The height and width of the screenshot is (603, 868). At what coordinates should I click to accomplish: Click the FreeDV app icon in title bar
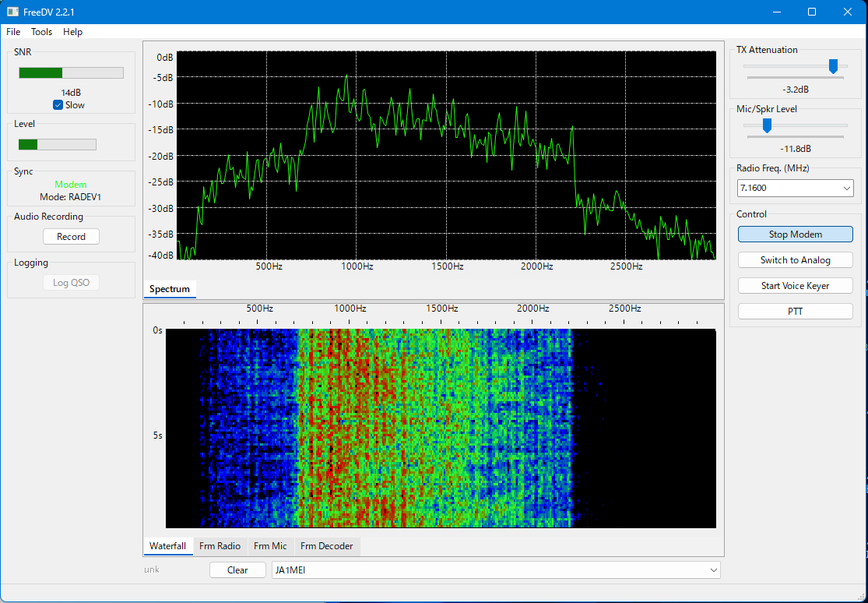[12, 12]
